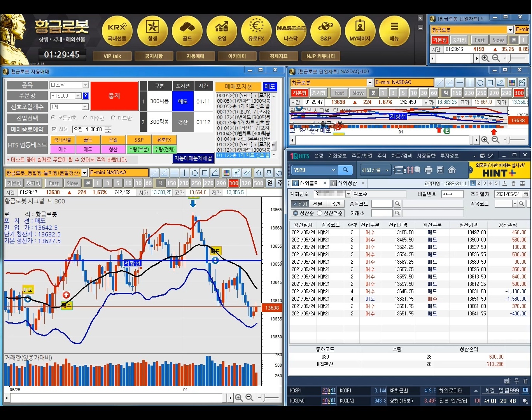Open the 골드 gold icon
Screen dimensions: 532x420
pos(187,31)
